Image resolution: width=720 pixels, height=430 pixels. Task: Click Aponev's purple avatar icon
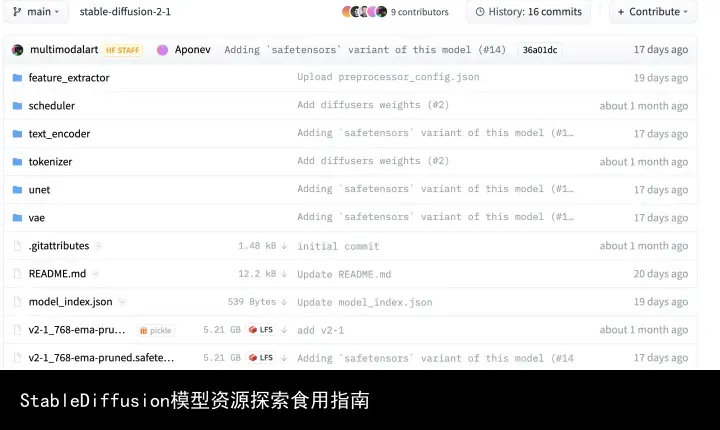162,50
